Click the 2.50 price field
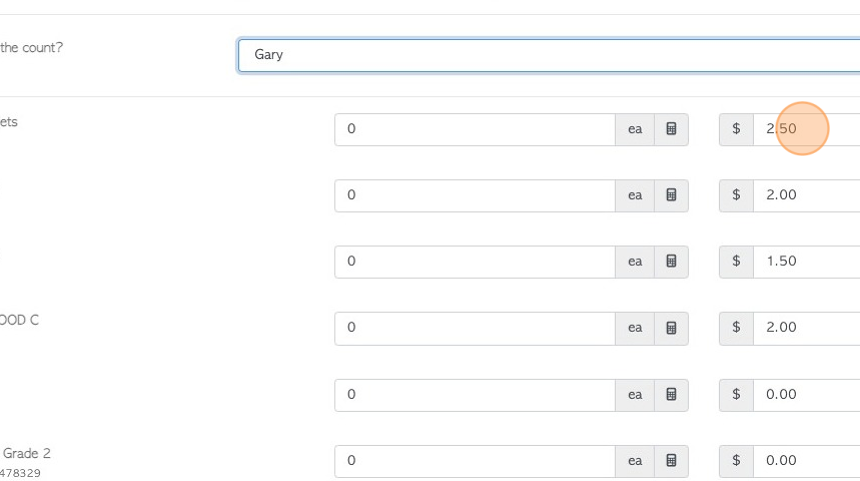Screen dimensions: 860x481 pyautogui.click(x=807, y=129)
